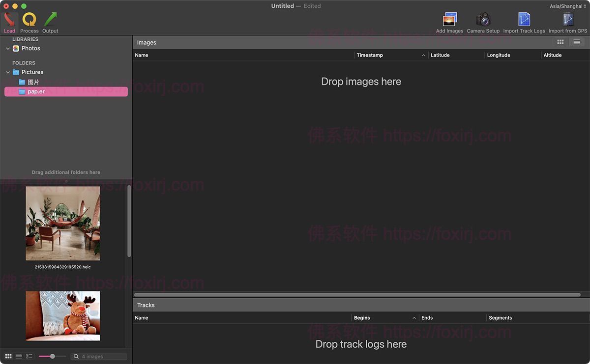
Task: Collapse the Pictures folder tree
Action: click(x=8, y=72)
